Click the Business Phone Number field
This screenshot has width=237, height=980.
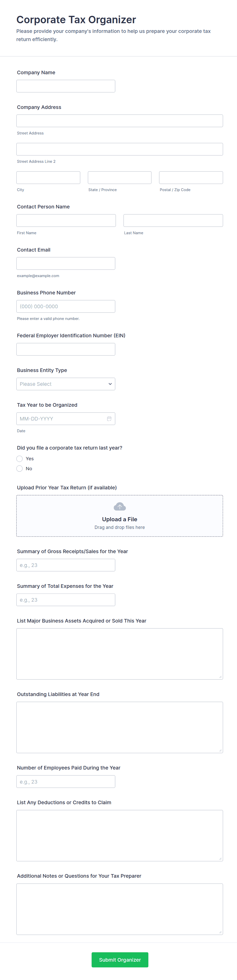(x=66, y=306)
